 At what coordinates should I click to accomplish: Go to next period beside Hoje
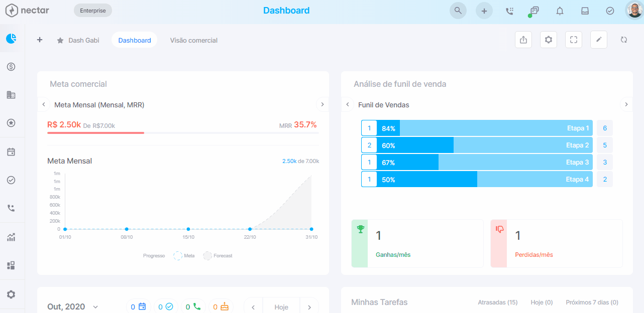click(309, 307)
